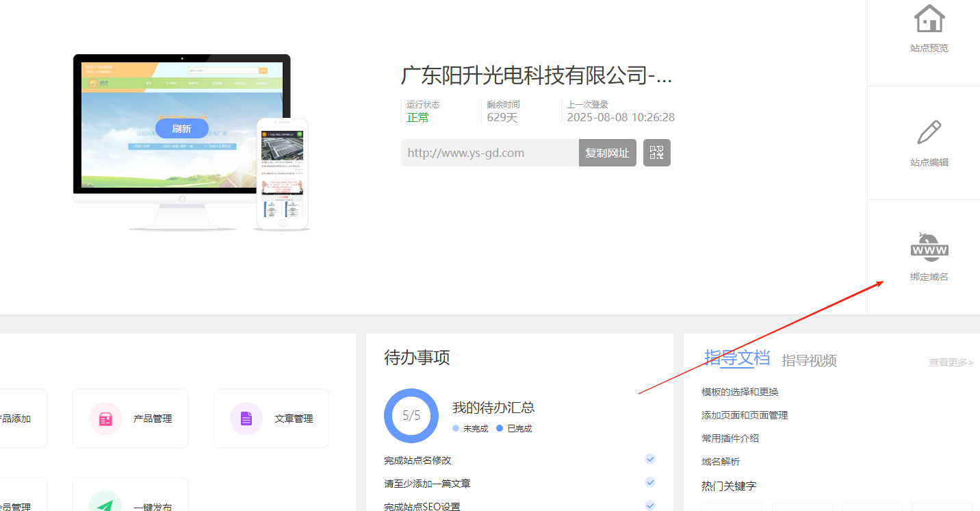The image size is (980, 511).
Task: Open the 模板的选择和更换 guide link
Action: click(x=740, y=392)
